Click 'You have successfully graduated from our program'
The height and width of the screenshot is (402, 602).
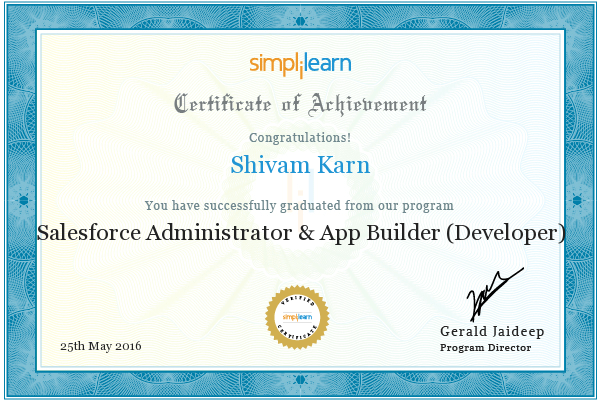pyautogui.click(x=299, y=206)
